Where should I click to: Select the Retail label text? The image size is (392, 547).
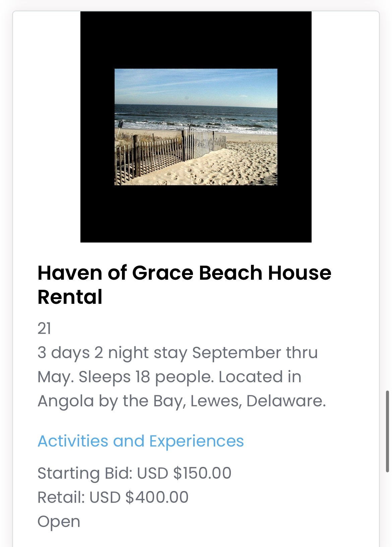pos(61,497)
